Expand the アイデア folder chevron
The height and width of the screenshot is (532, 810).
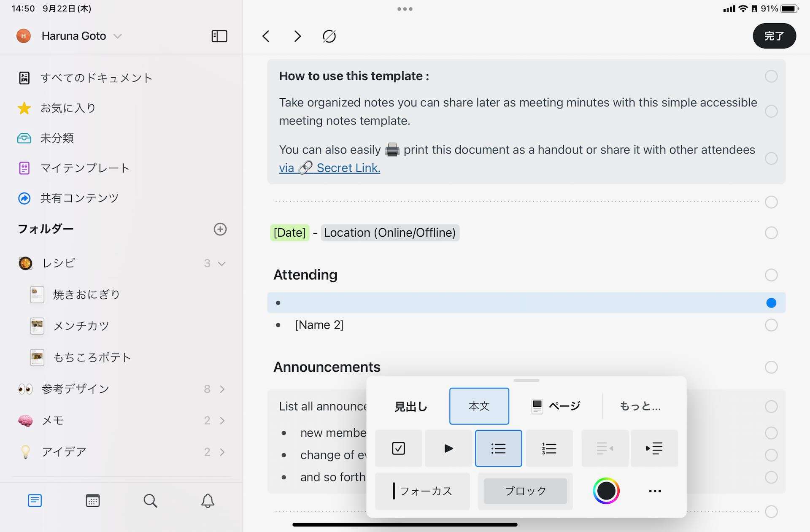coord(222,452)
